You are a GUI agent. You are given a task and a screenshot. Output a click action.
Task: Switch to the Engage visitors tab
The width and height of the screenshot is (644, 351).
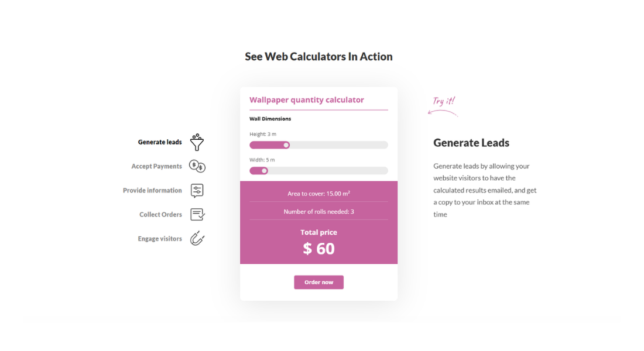(x=160, y=239)
